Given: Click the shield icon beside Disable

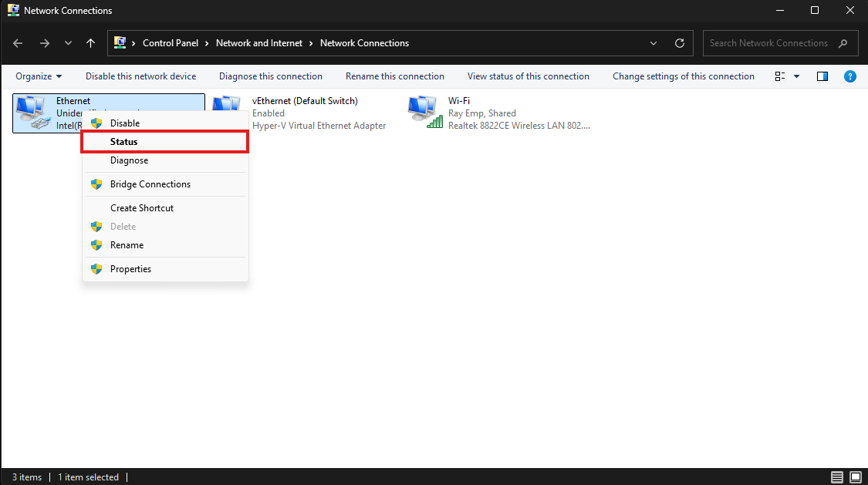Looking at the screenshot, I should point(96,123).
